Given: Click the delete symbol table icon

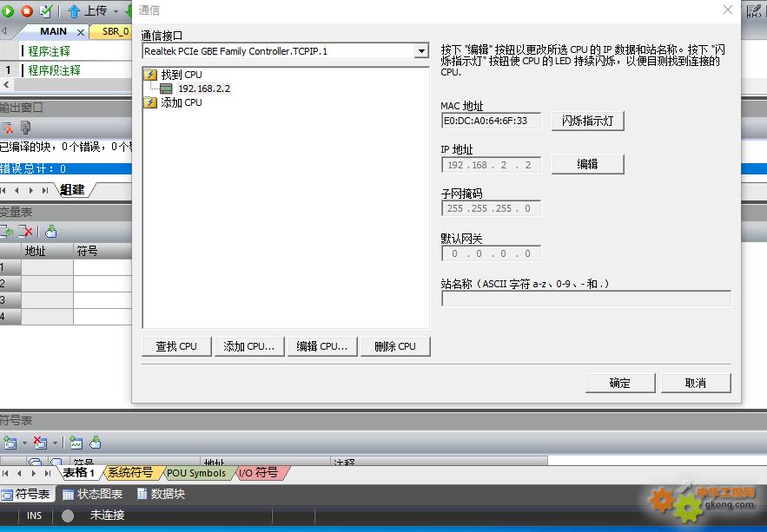Looking at the screenshot, I should 40,443.
